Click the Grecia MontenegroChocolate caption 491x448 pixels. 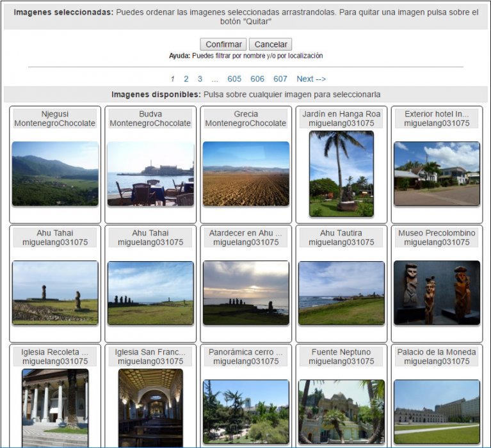click(246, 118)
